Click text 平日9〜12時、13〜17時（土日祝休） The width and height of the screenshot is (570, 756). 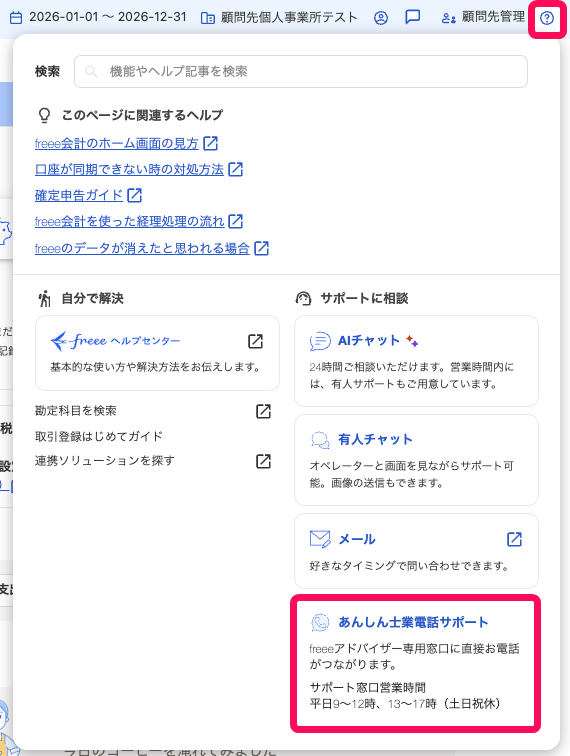tap(405, 704)
